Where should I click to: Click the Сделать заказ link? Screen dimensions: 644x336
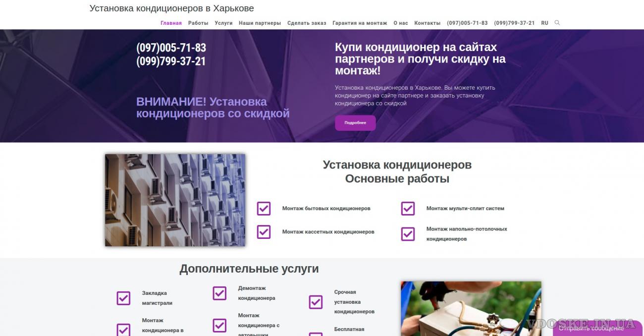(307, 23)
